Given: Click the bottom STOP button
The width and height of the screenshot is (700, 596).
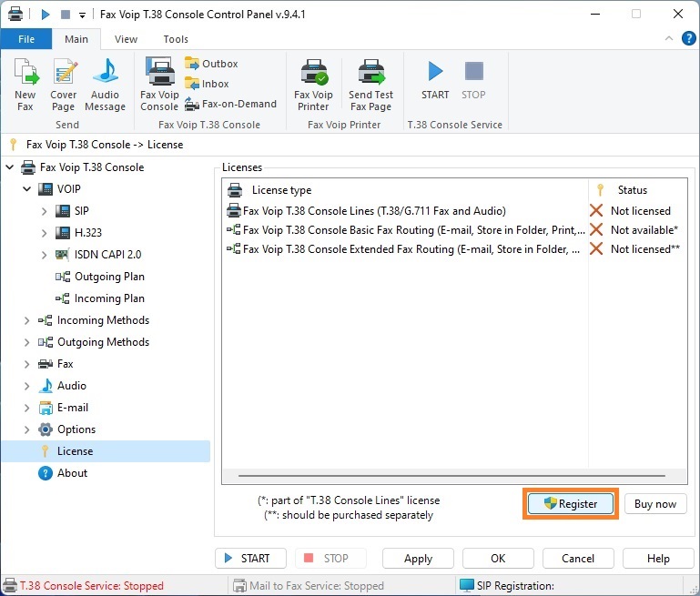Looking at the screenshot, I should click(x=330, y=559).
